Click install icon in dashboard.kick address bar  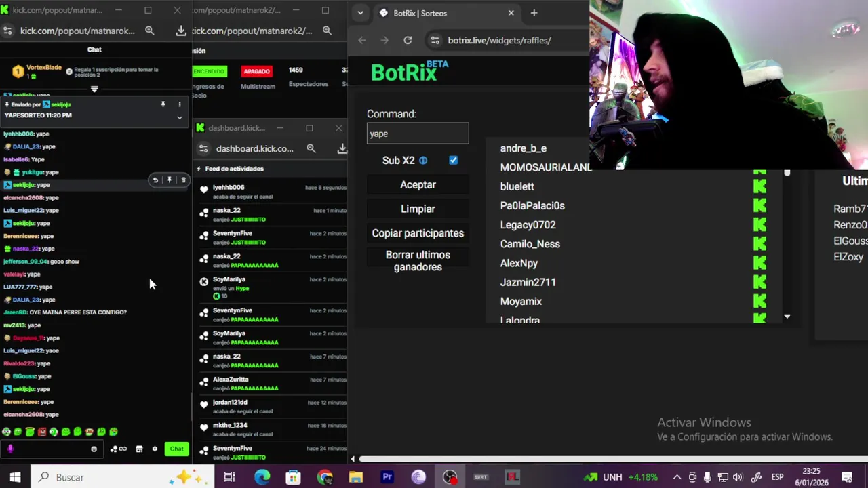click(x=342, y=148)
